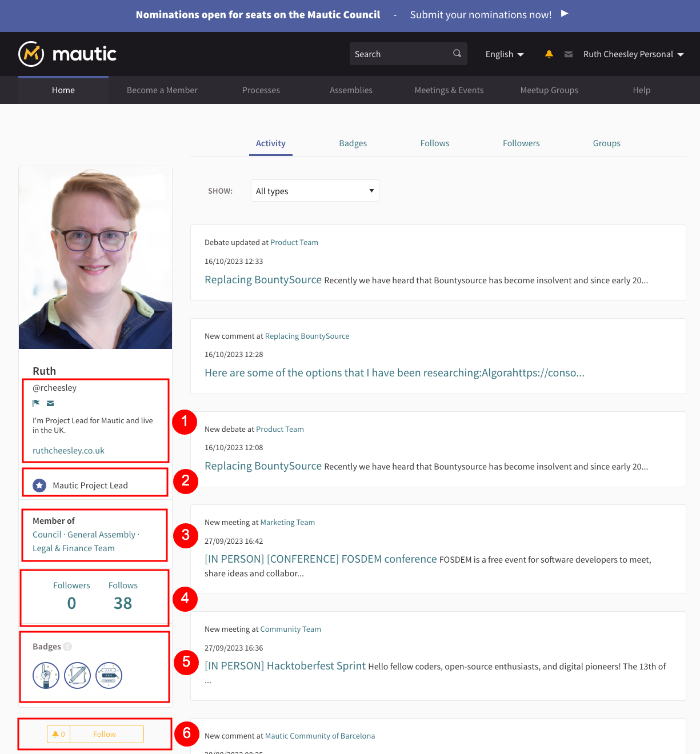Open the All types filter dropdown
The image size is (700, 754).
[x=315, y=191]
